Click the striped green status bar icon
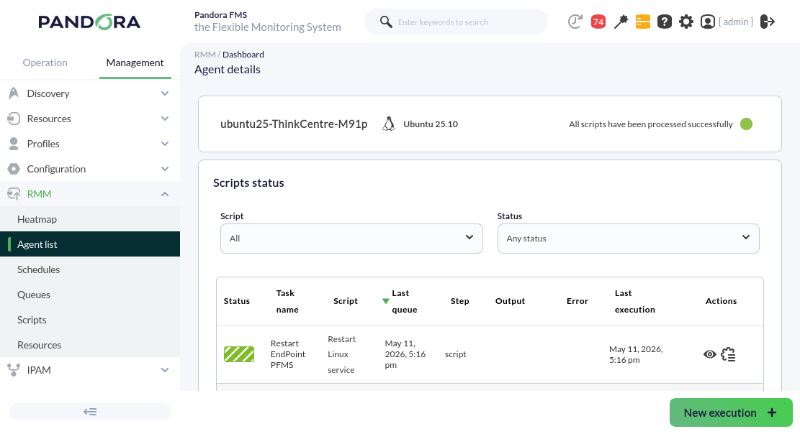This screenshot has width=800, height=434. [239, 354]
